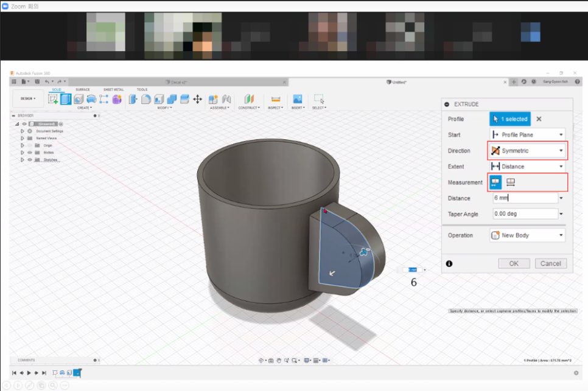
Task: Toggle visibility of the root component
Action: coord(24,124)
